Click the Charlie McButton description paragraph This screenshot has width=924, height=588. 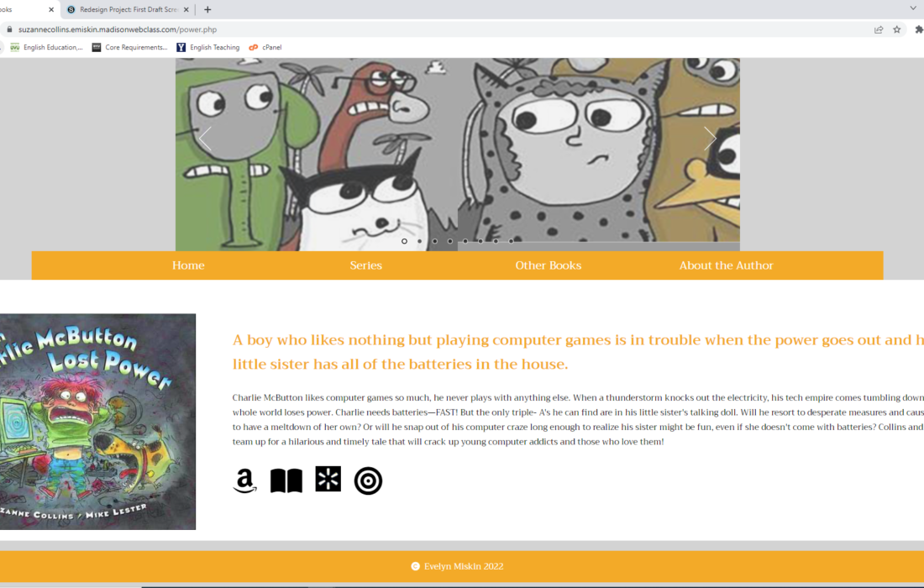coord(578,419)
